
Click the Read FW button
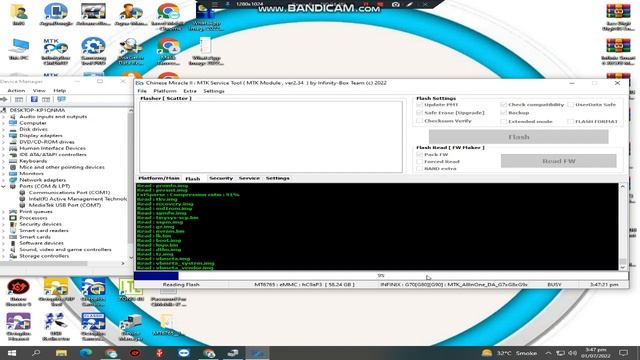click(x=558, y=161)
